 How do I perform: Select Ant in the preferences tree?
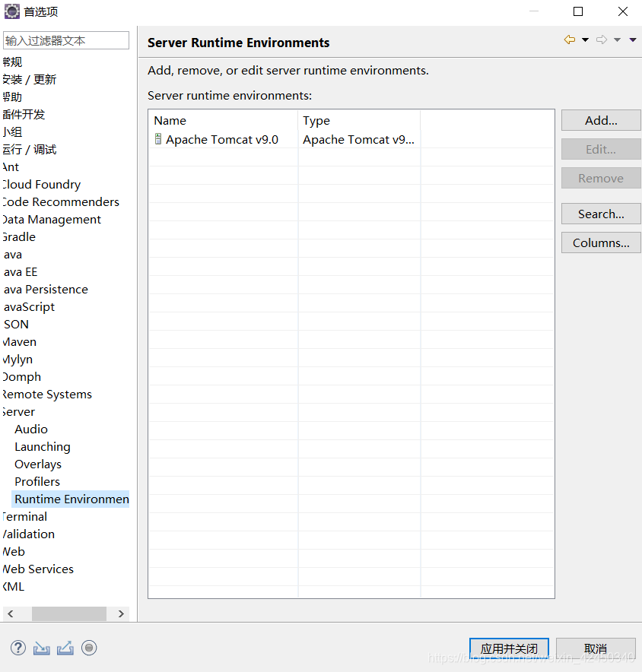point(11,166)
